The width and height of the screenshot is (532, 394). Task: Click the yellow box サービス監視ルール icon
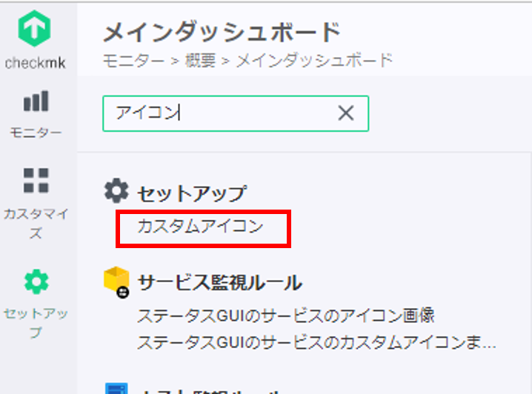(116, 282)
